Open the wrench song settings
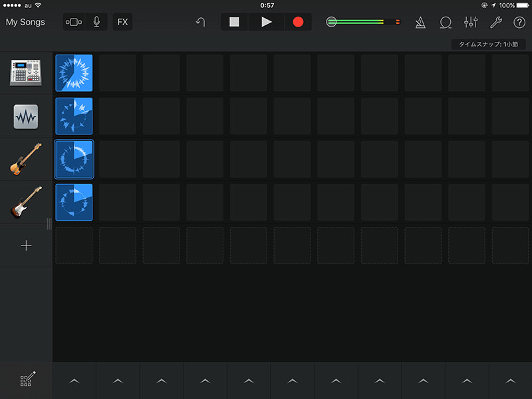Screen dimensions: 532x399 [495, 23]
